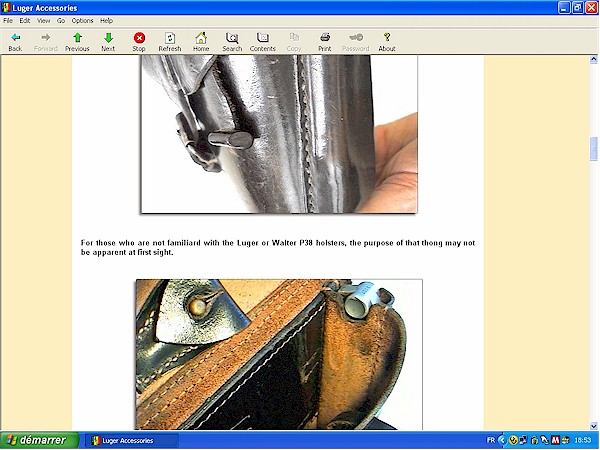Screen dimensions: 600x450
Task: Minimize the Luger Accessories window
Action: pos(564,8)
